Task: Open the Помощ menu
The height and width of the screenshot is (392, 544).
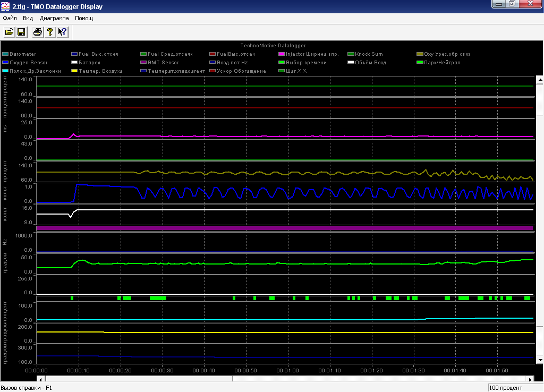Action: coord(84,18)
